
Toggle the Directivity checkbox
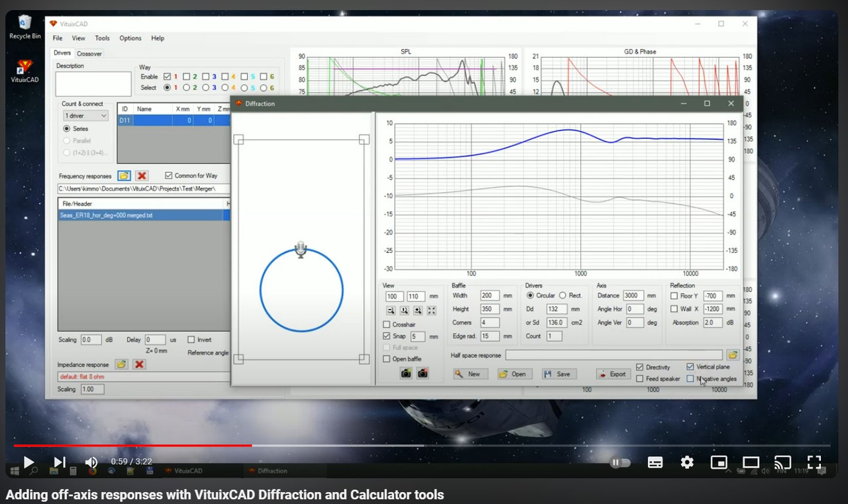[640, 367]
